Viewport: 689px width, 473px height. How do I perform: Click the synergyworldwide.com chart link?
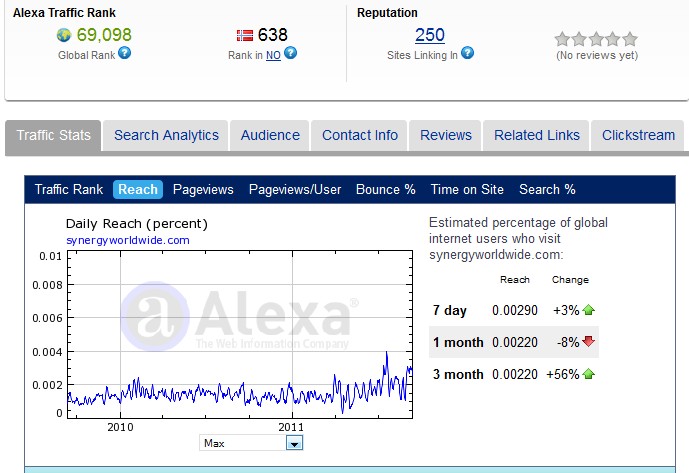[x=127, y=240]
